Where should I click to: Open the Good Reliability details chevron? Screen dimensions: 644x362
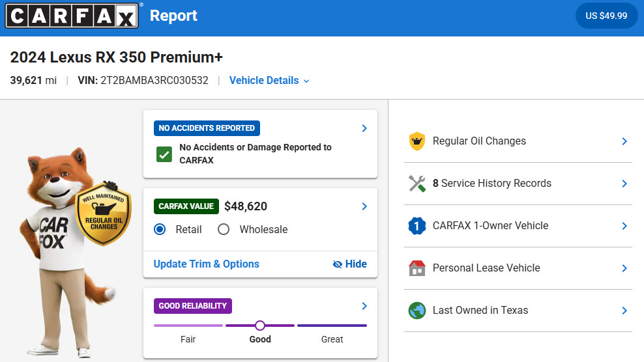(364, 306)
